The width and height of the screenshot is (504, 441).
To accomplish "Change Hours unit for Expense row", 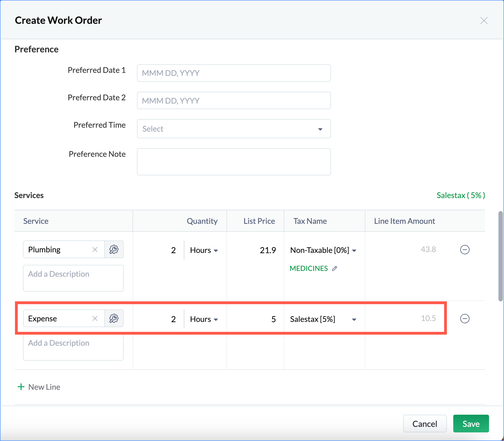I will coord(204,319).
